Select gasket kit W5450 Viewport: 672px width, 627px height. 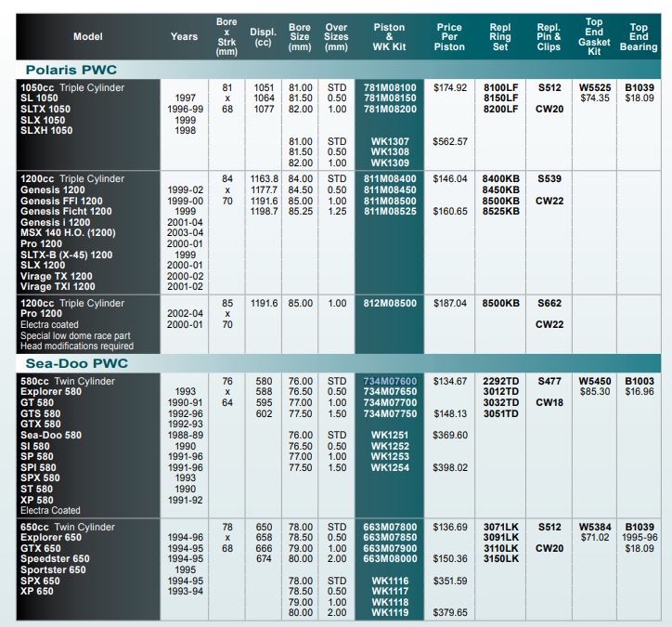coord(595,381)
